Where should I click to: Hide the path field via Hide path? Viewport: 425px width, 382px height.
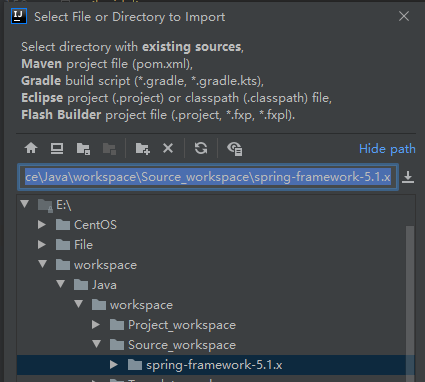pos(387,149)
